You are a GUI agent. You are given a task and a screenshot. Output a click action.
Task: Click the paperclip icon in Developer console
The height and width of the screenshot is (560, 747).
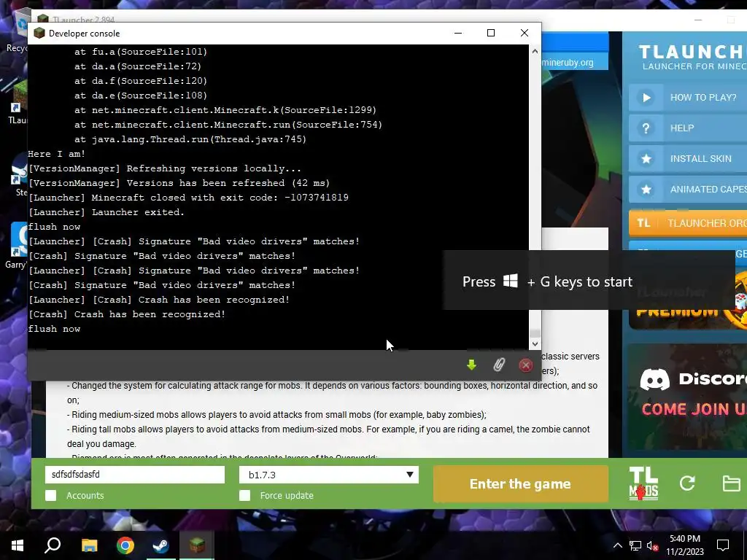[498, 365]
